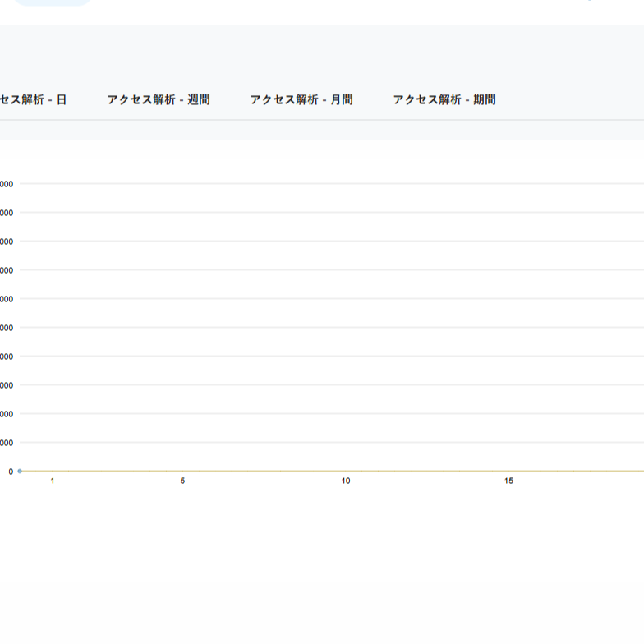
Task: Click x-axis label 5
Action: (x=182, y=481)
